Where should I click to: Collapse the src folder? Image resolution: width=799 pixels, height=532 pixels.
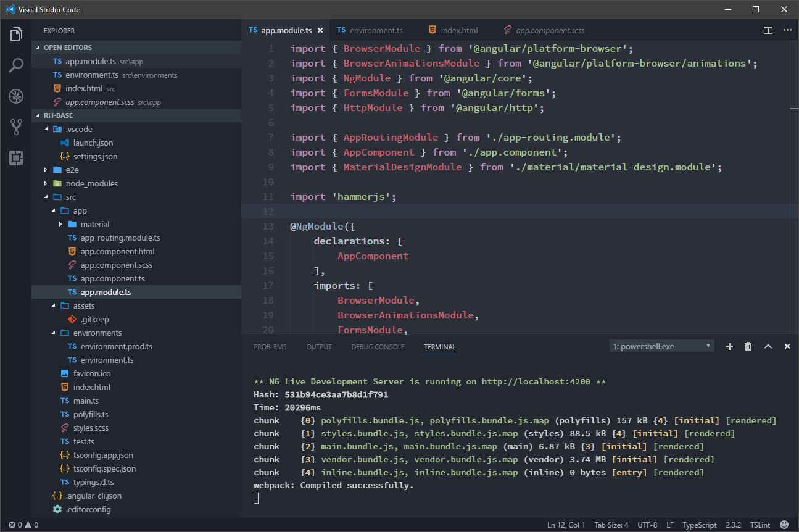pyautogui.click(x=46, y=197)
